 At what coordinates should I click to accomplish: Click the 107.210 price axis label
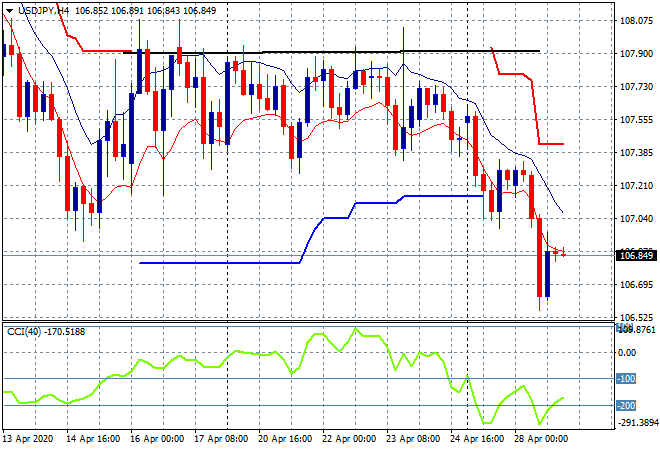click(x=636, y=186)
